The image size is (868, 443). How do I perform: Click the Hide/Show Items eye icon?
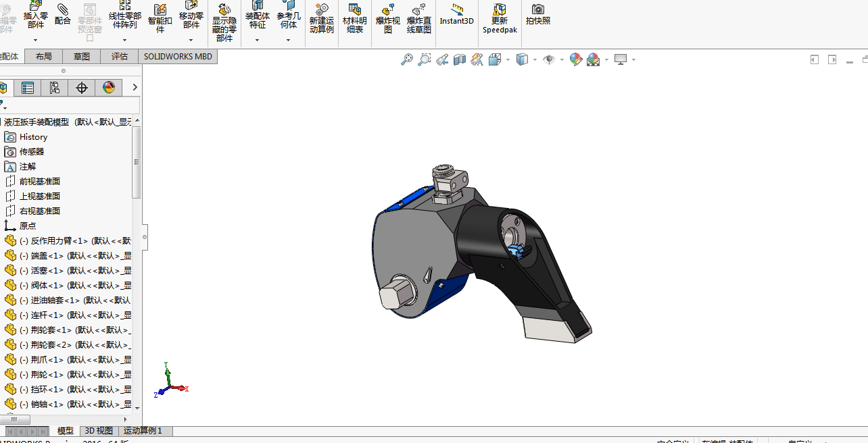(x=549, y=59)
